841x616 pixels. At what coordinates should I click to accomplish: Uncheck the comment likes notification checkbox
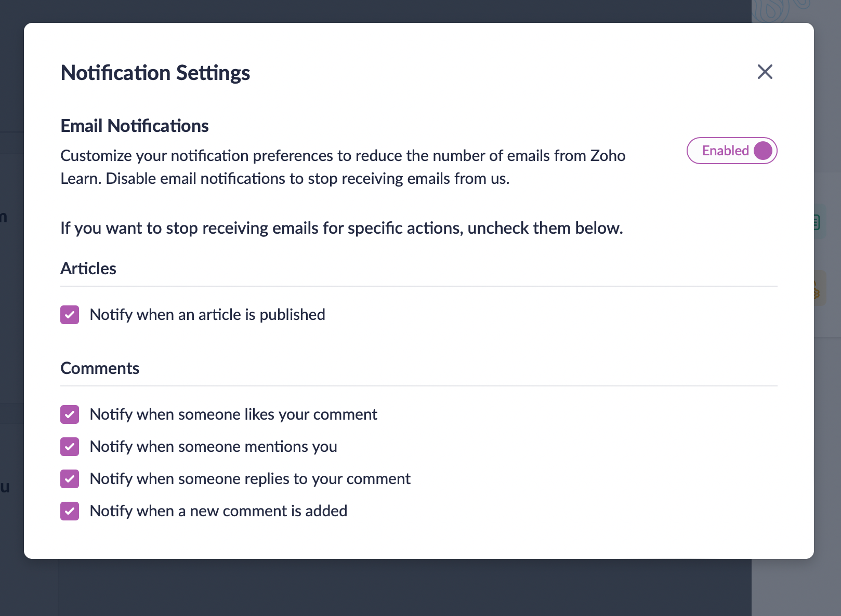[70, 414]
